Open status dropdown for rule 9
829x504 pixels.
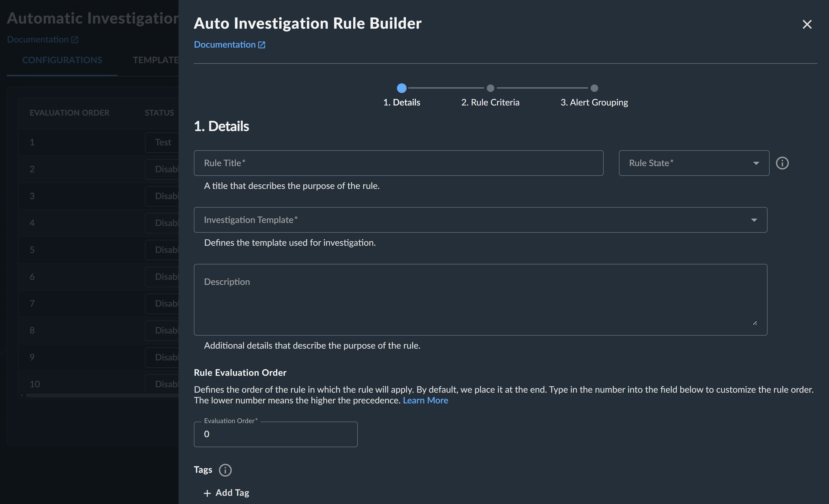coord(162,357)
